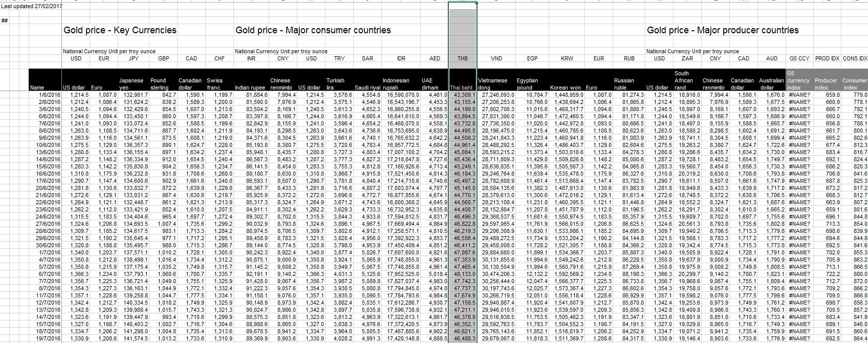Select the 'G5 currency index' header cell
The image size is (868, 343).
tap(800, 80)
